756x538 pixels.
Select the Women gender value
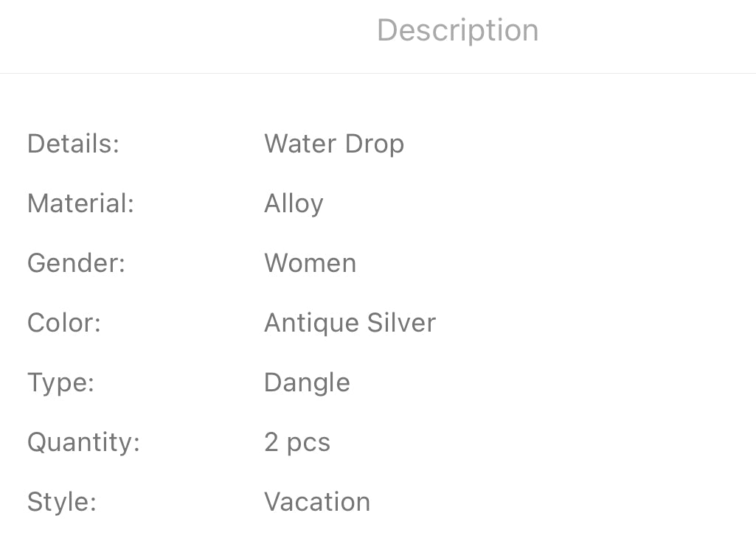310,263
